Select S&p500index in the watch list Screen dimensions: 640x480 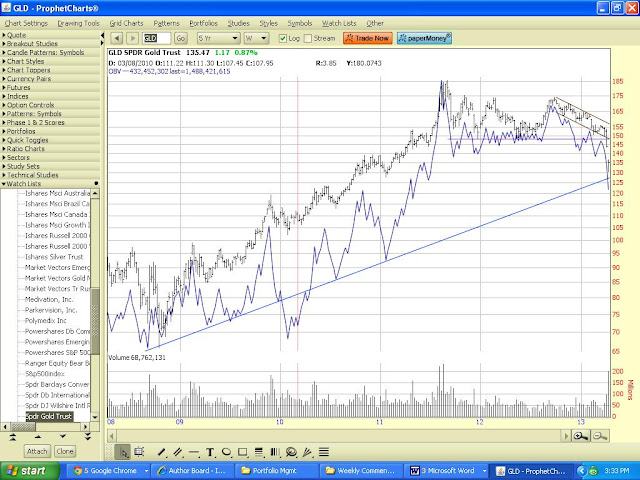44,374
